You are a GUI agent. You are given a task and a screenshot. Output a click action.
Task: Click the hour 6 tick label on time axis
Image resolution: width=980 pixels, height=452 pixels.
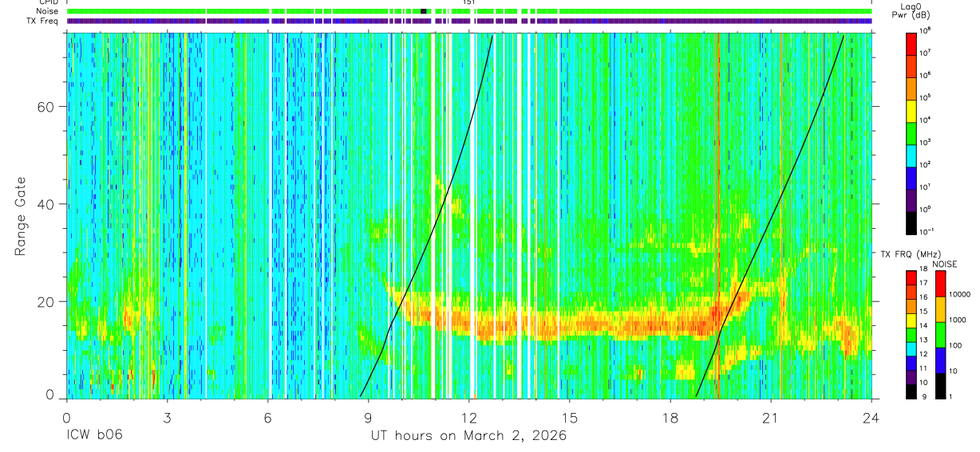point(267,417)
